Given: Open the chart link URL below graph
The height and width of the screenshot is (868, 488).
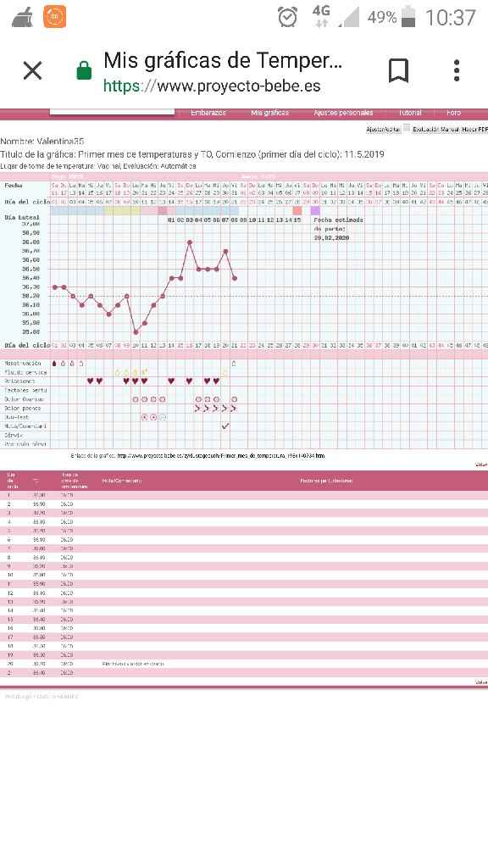Looking at the screenshot, I should click(221, 456).
